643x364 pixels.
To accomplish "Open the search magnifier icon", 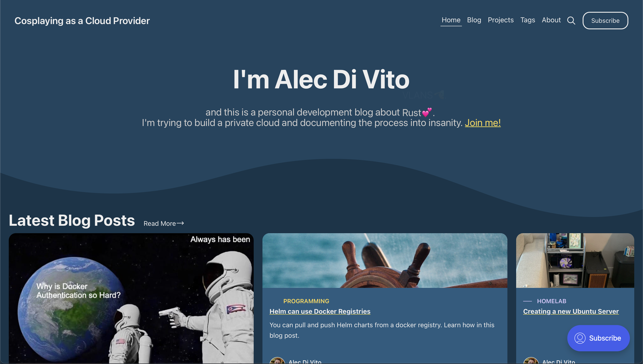I will 571,21.
